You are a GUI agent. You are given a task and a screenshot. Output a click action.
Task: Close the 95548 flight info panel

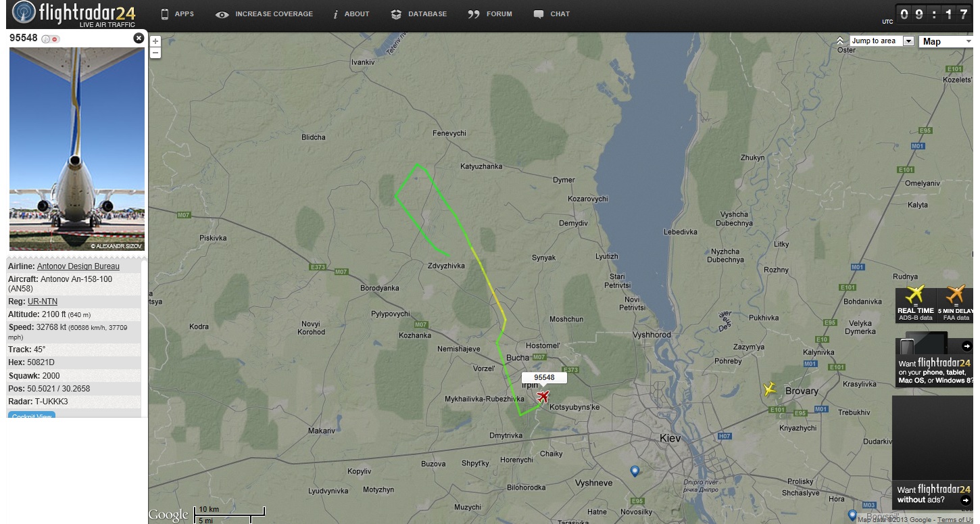[x=139, y=38]
